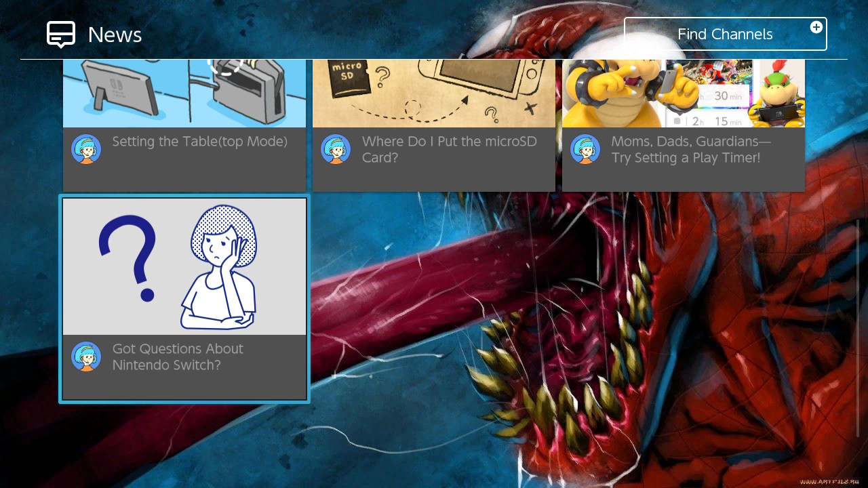
Task: Open the microSD card article image
Action: click(x=434, y=94)
